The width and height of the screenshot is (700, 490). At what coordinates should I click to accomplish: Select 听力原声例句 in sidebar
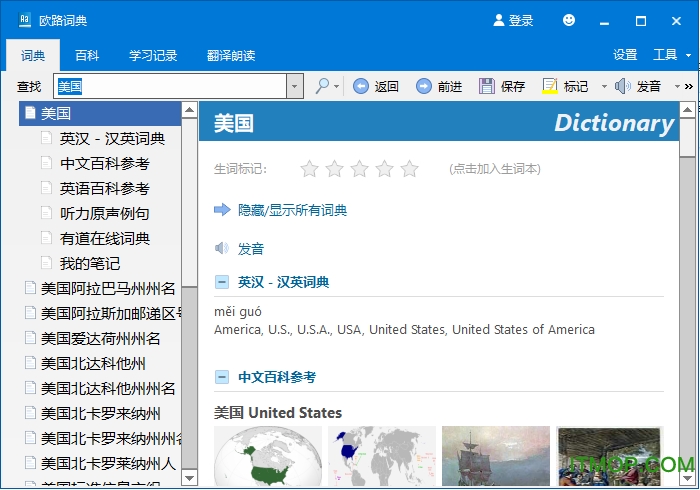(104, 213)
